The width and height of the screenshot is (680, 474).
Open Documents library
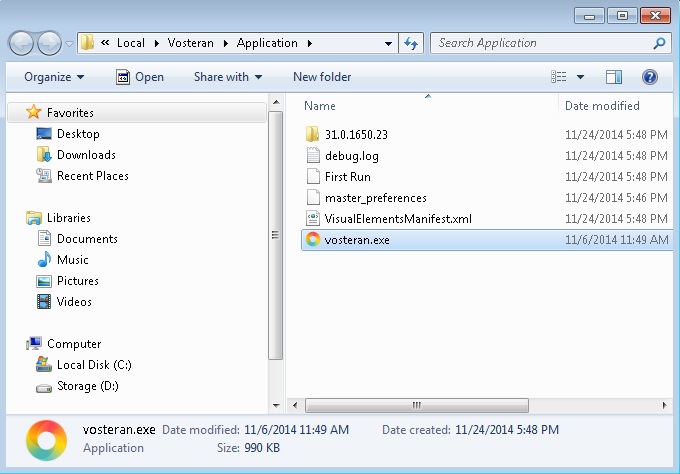pos(87,239)
